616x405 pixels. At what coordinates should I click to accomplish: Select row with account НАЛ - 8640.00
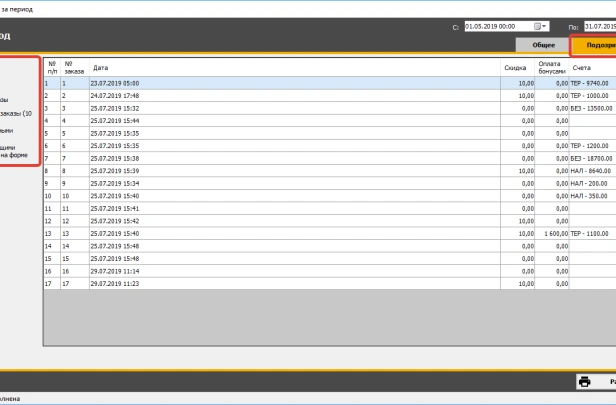[591, 171]
